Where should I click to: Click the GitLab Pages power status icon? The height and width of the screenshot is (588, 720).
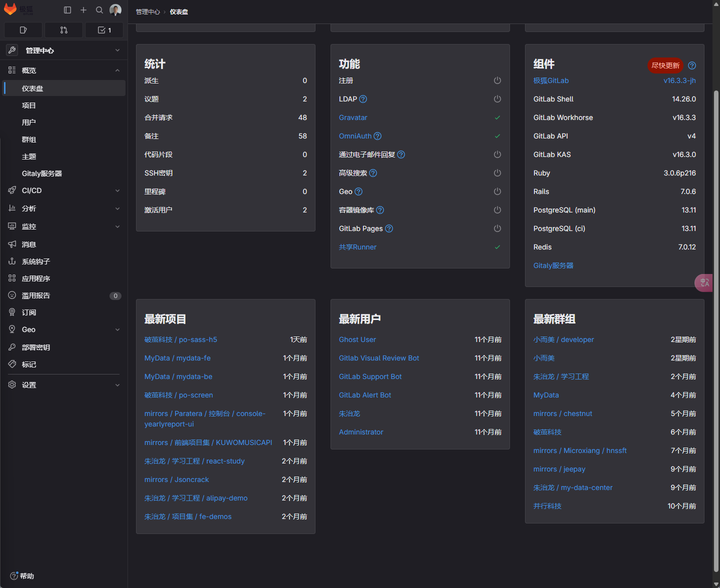[x=497, y=228]
